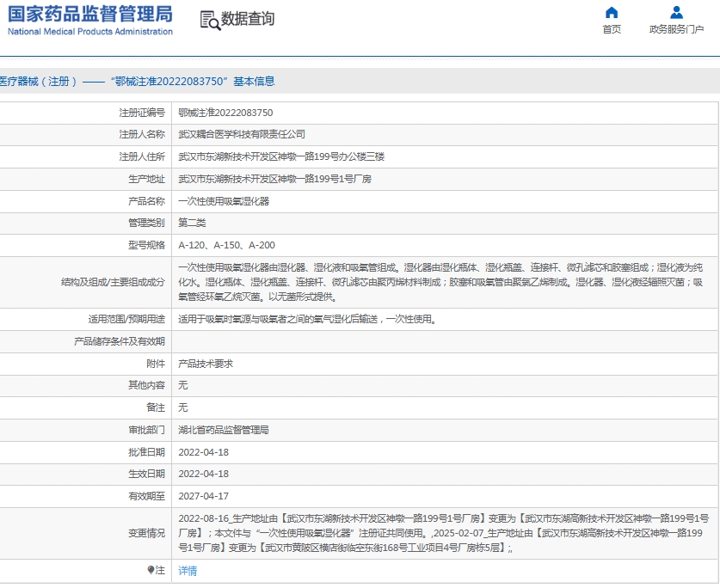Click the 首页 text link
Viewport: 720px width, 588px height.
tap(612, 29)
